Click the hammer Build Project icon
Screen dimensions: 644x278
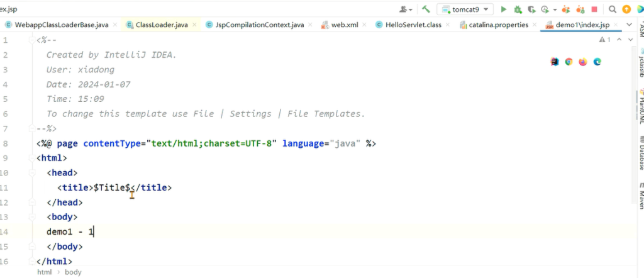(x=426, y=9)
